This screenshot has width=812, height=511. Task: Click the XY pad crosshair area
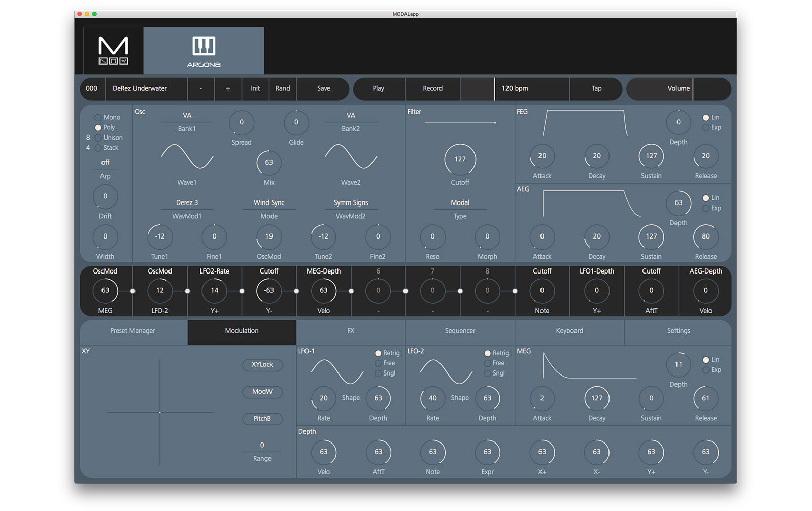click(160, 412)
